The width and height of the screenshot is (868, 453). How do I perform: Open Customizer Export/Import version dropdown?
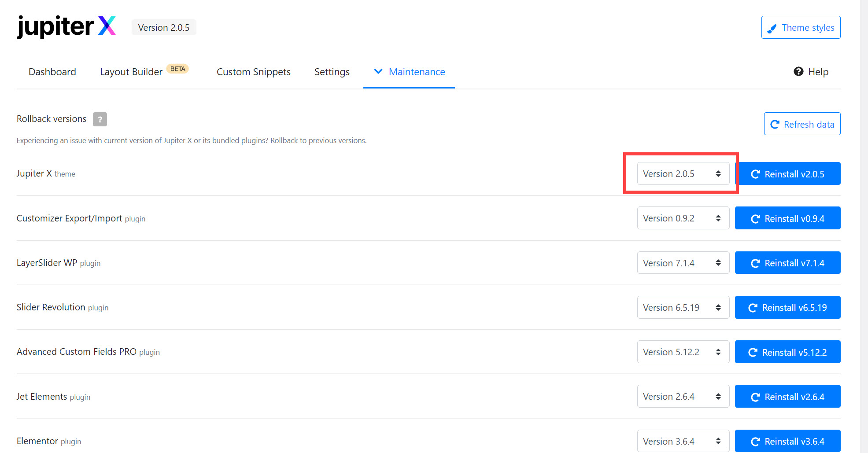[683, 218]
